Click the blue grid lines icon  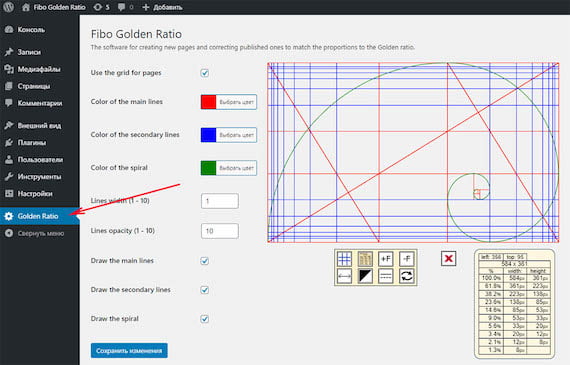(344, 259)
